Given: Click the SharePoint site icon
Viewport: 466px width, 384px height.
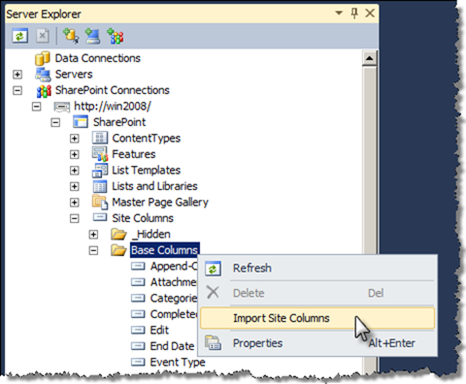Looking at the screenshot, I should 80,122.
